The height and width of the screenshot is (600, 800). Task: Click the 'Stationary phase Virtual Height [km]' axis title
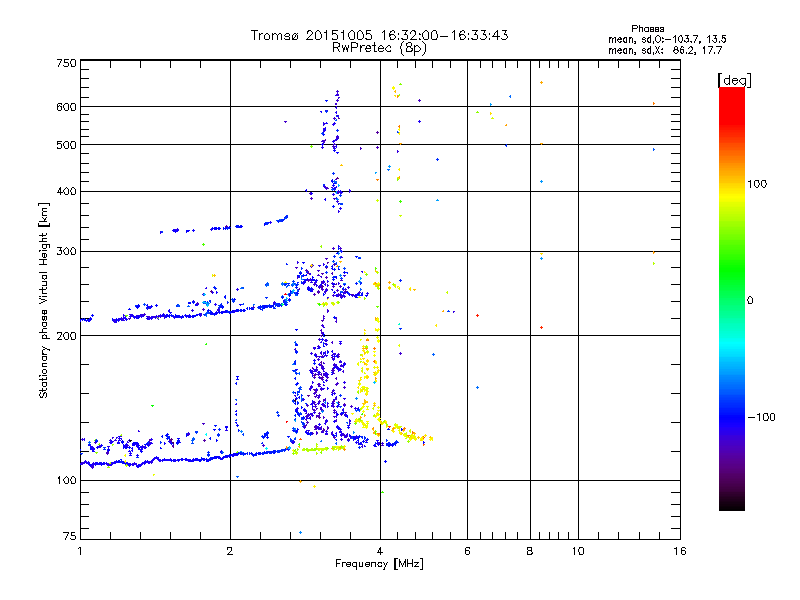tap(44, 301)
